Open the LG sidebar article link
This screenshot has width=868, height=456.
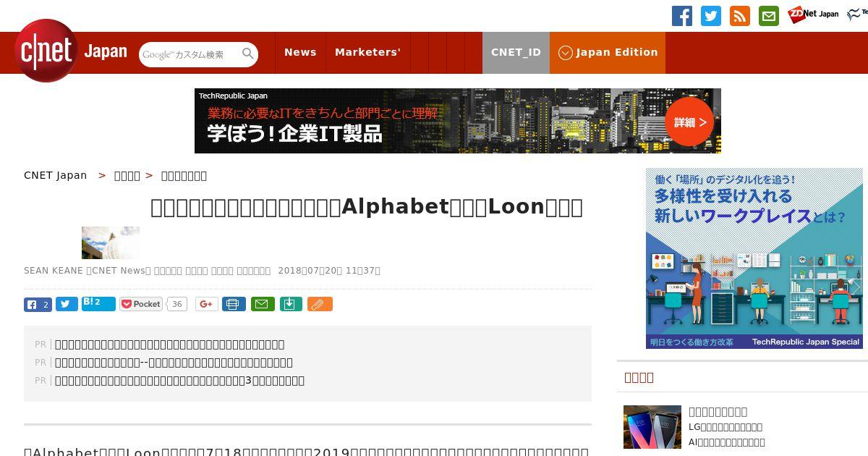tap(727, 426)
